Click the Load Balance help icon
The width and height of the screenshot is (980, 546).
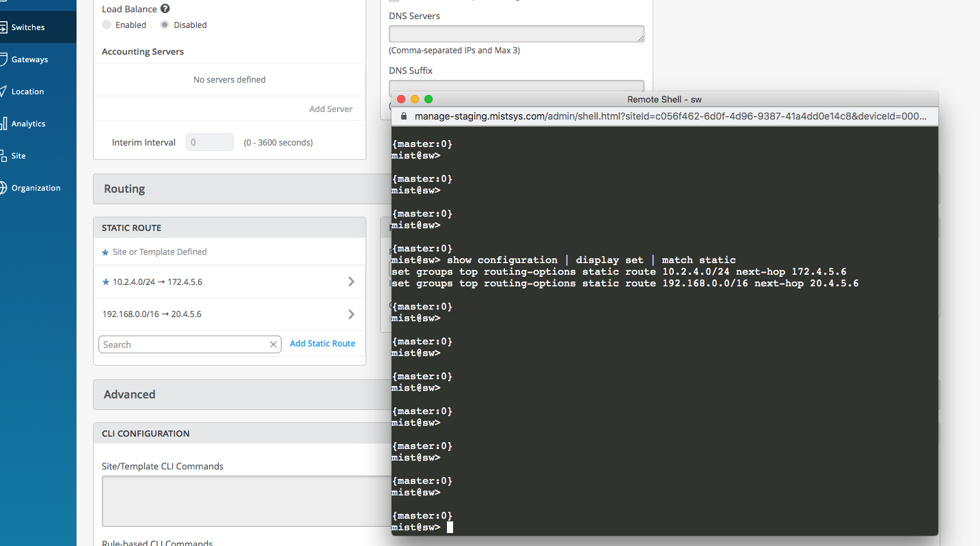165,9
